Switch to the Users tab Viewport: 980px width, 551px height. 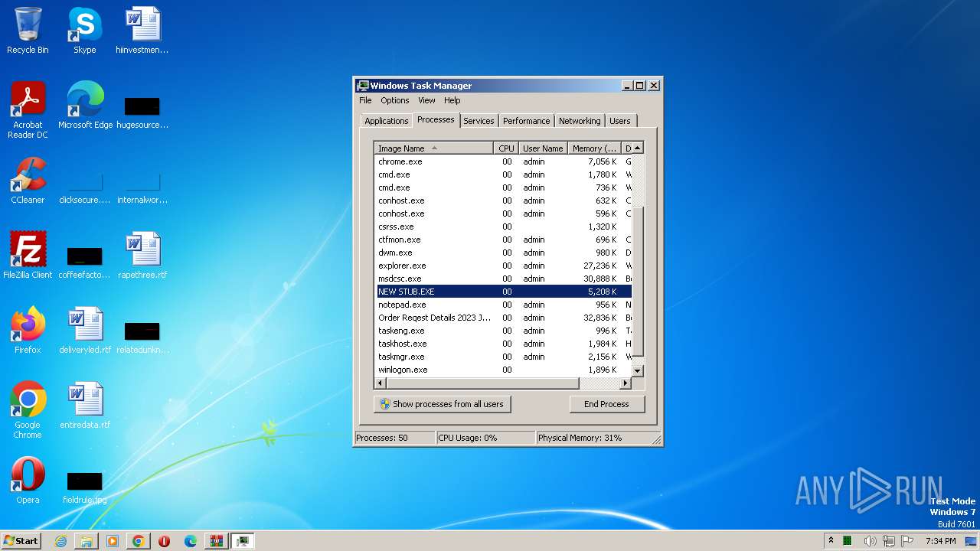620,121
